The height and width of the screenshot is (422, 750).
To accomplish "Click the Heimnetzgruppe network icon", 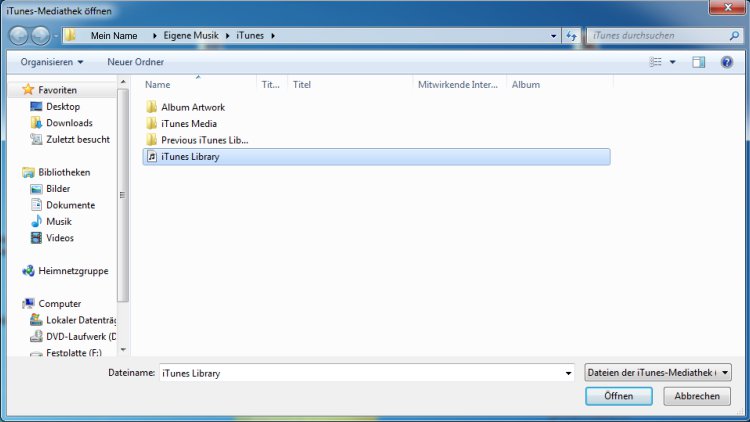I will point(28,271).
